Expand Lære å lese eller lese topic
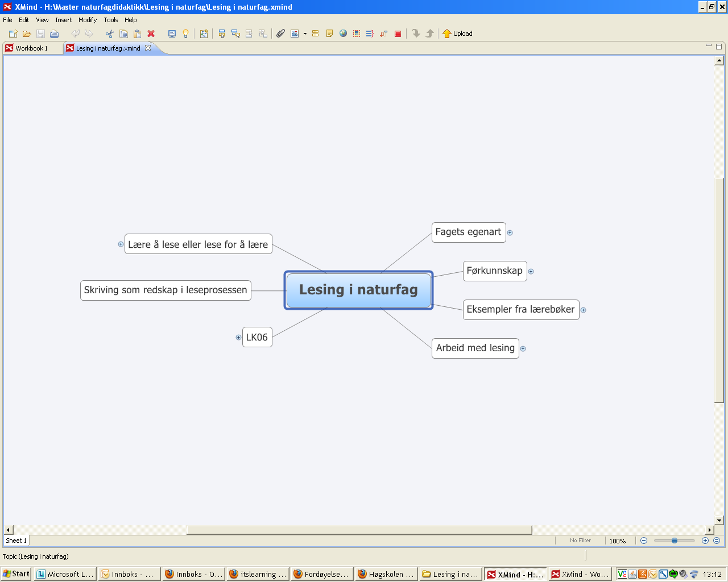 [121, 244]
